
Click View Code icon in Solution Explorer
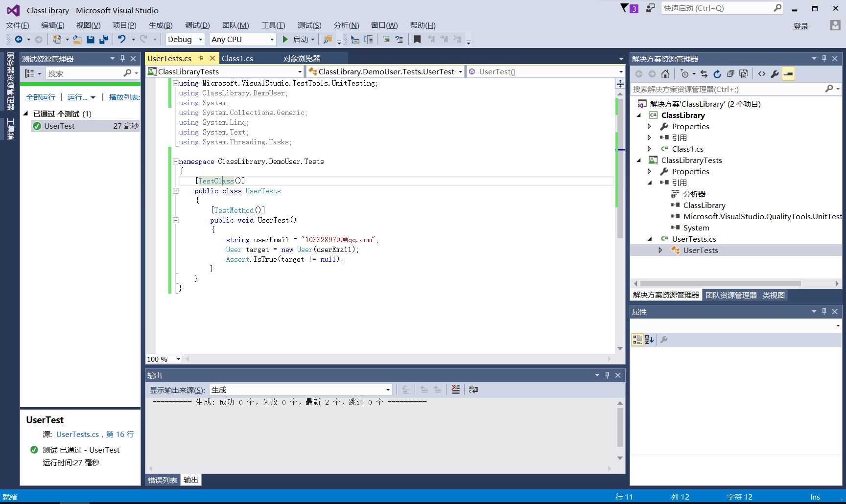pos(762,74)
